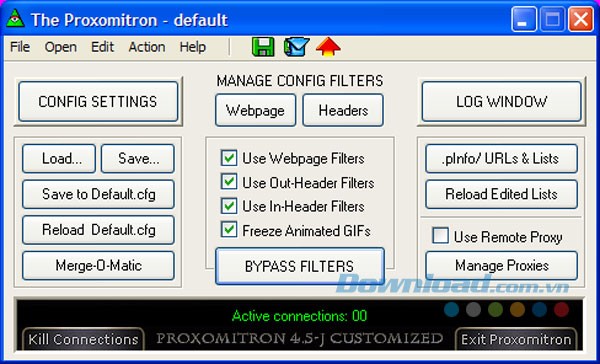
Task: Click the blue envelope mail icon
Action: click(296, 47)
